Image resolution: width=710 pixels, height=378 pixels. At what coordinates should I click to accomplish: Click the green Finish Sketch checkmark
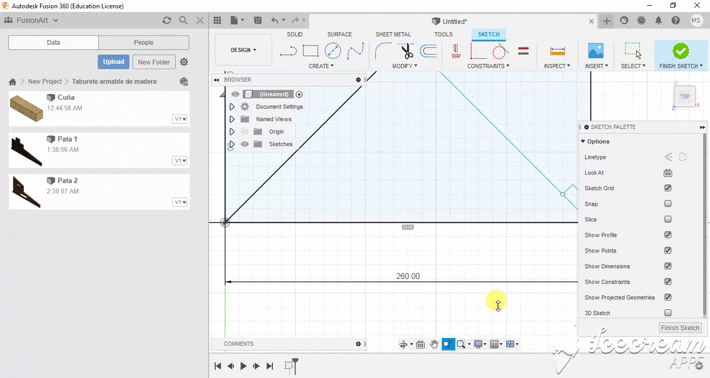(680, 51)
